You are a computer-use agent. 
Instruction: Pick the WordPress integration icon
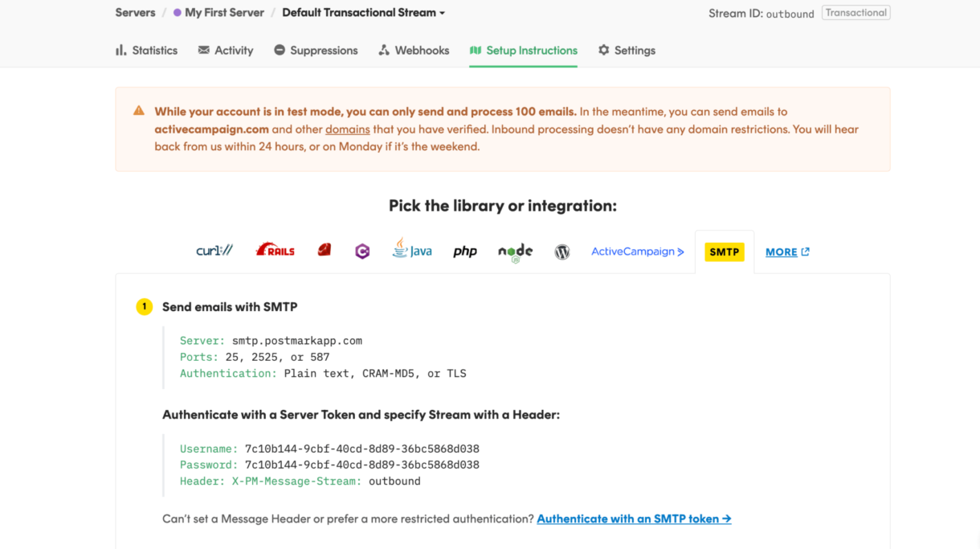tap(561, 251)
